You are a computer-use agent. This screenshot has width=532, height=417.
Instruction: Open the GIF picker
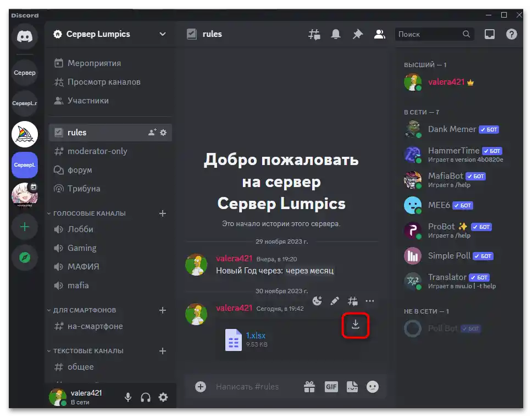point(331,387)
